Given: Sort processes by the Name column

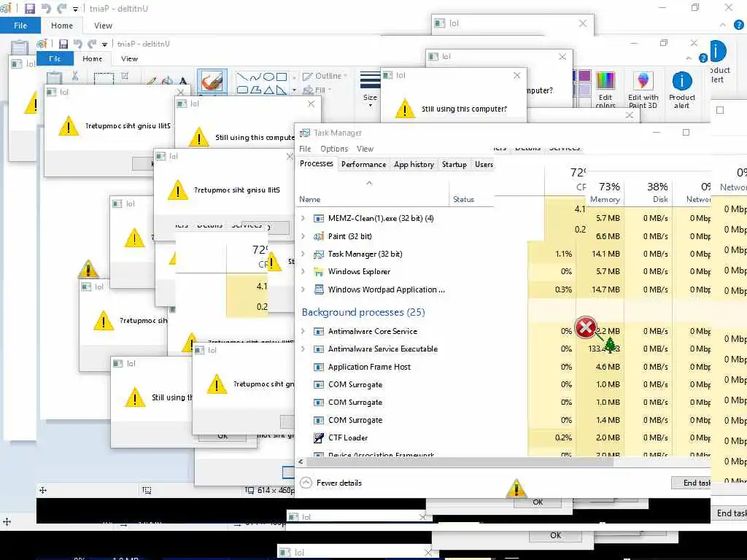Looking at the screenshot, I should 372,192.
